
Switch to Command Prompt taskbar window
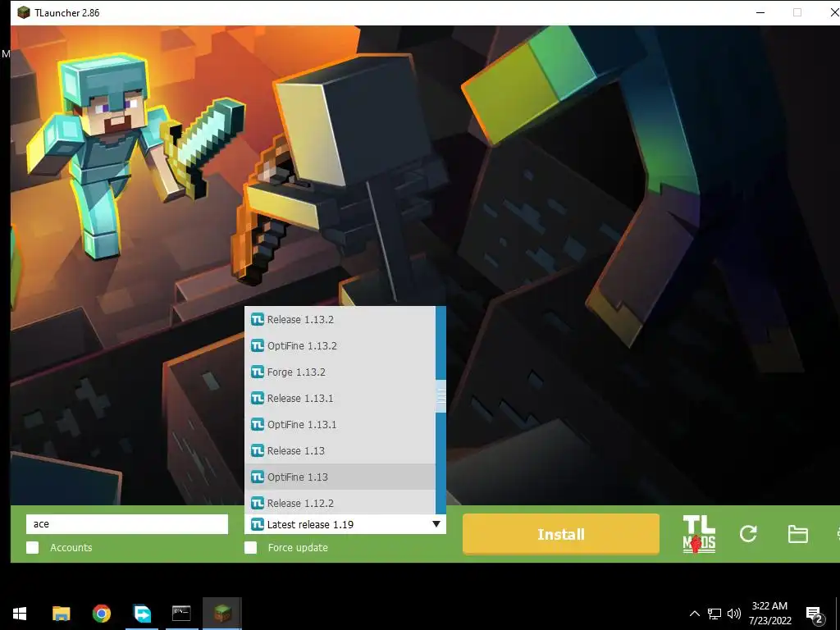(x=181, y=614)
